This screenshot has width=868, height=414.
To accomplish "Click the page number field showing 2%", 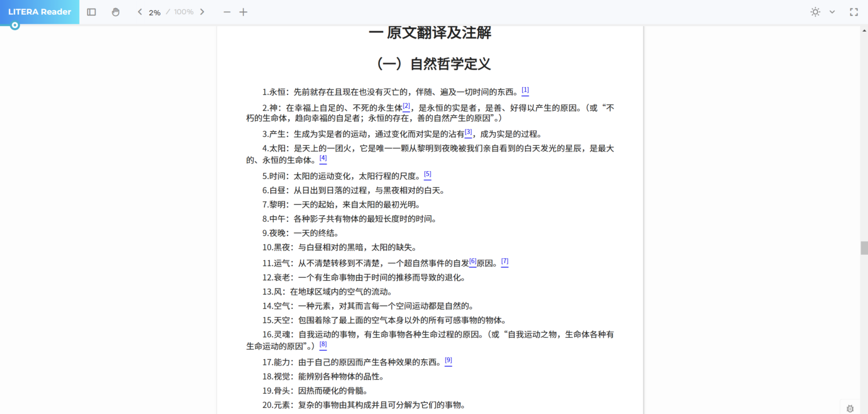I will pos(155,11).
